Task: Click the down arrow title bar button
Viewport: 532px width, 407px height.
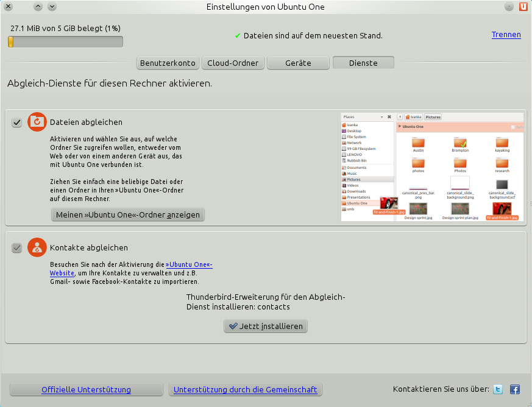Action: [x=52, y=7]
